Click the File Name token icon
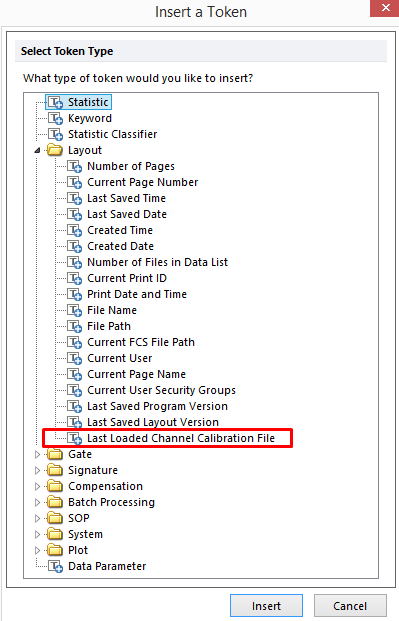 coord(74,310)
